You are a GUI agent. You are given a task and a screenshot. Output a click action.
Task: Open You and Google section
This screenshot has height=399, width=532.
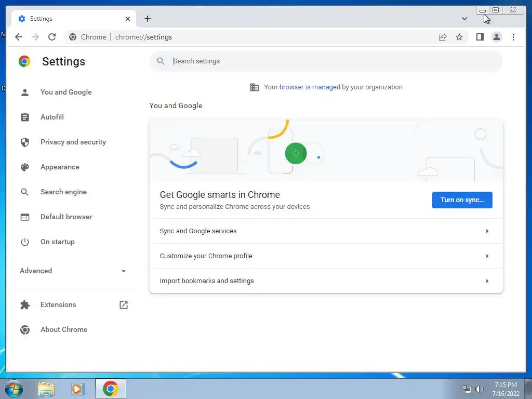tap(66, 92)
